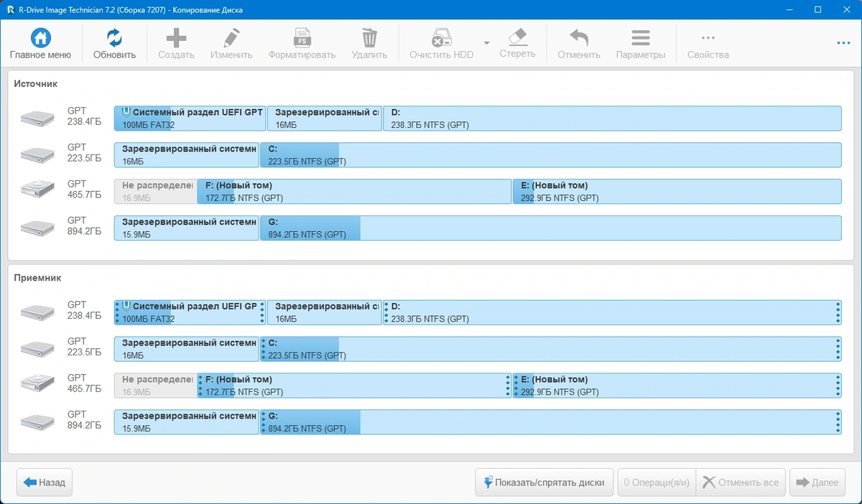Select the 15.9МБ reserved partition in Источник
Image resolution: width=862 pixels, height=504 pixels.
(x=186, y=228)
